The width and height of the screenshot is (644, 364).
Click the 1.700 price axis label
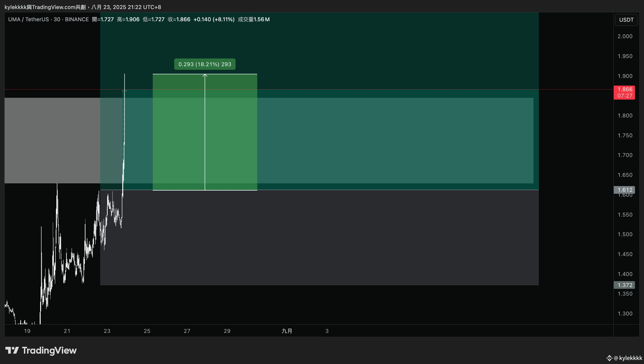625,155
